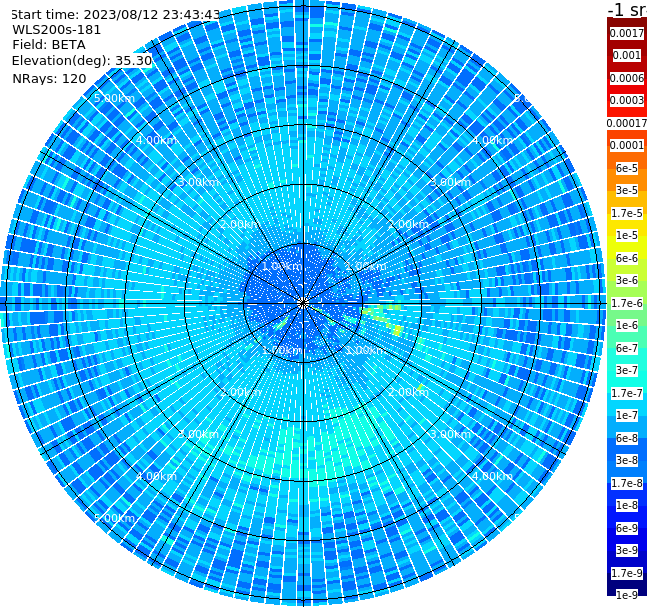Pick the 1.7e-5 colorbar tick label
The height and width of the screenshot is (607, 647).
click(x=626, y=213)
